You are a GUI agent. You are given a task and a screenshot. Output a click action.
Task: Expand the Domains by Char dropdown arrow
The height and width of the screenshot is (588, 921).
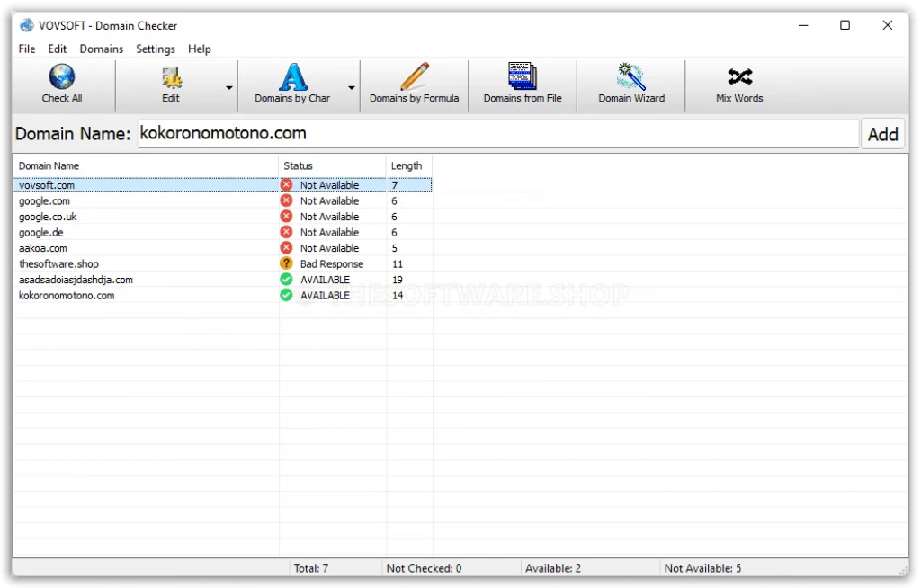352,87
